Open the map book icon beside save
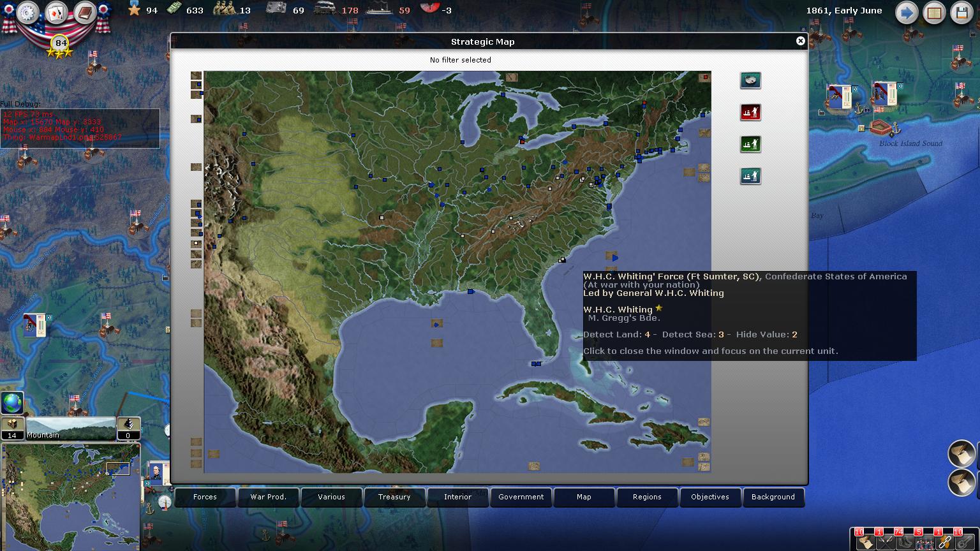980x551 pixels. [934, 13]
